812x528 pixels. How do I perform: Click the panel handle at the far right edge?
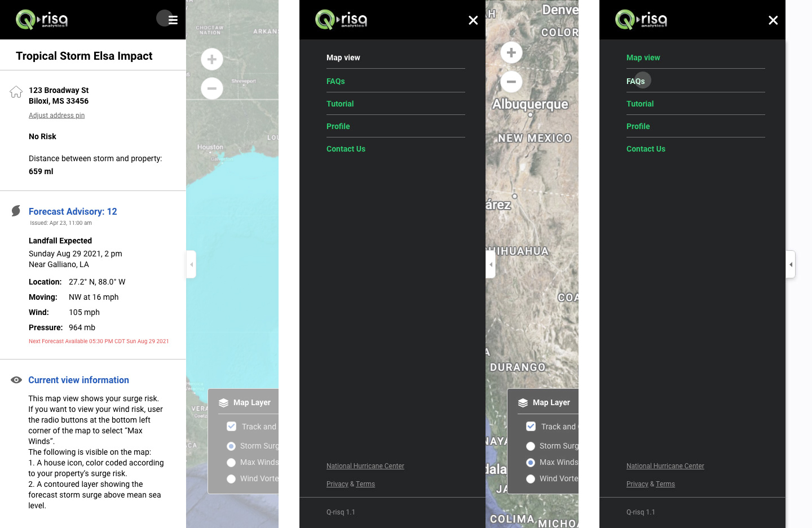click(x=791, y=264)
